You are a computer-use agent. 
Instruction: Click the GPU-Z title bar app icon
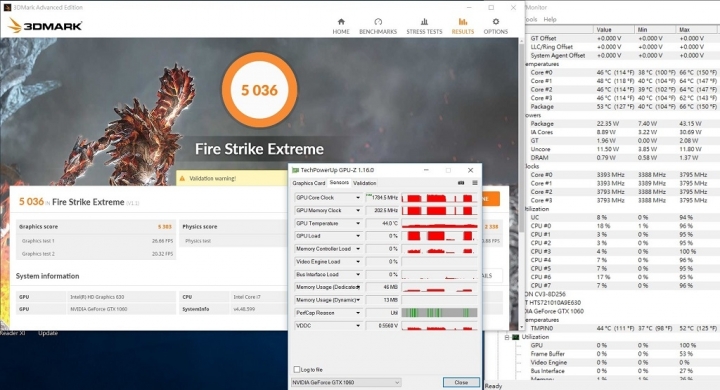click(x=295, y=170)
